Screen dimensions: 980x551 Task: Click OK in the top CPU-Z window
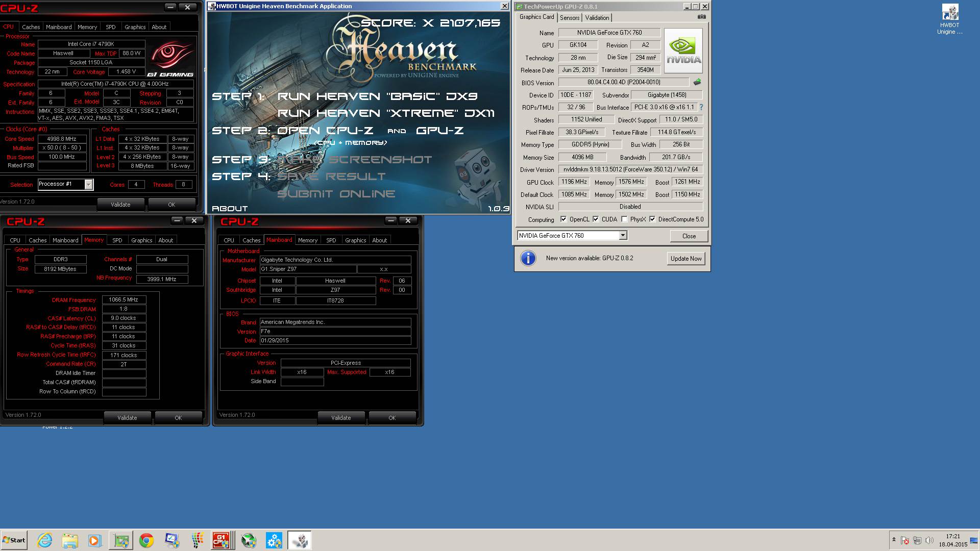[x=171, y=205]
